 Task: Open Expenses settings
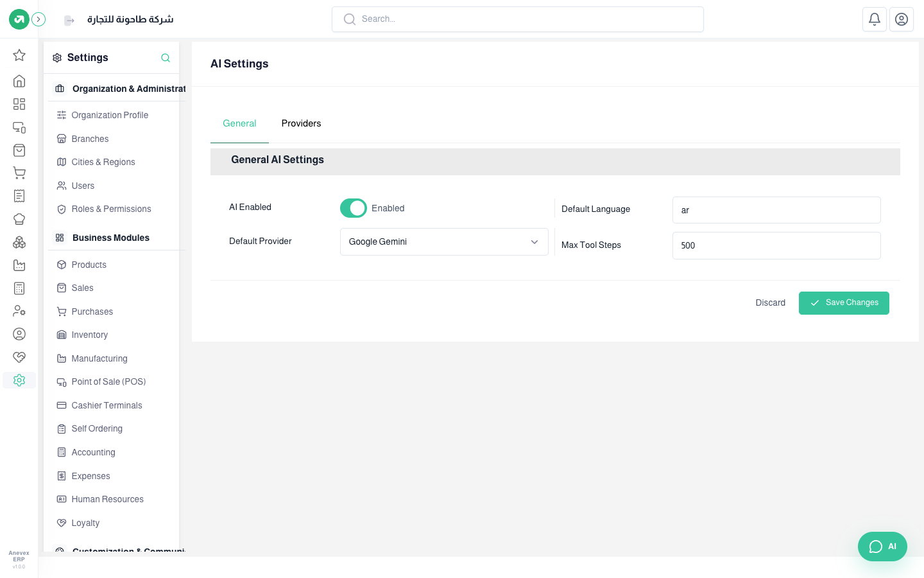click(x=90, y=476)
